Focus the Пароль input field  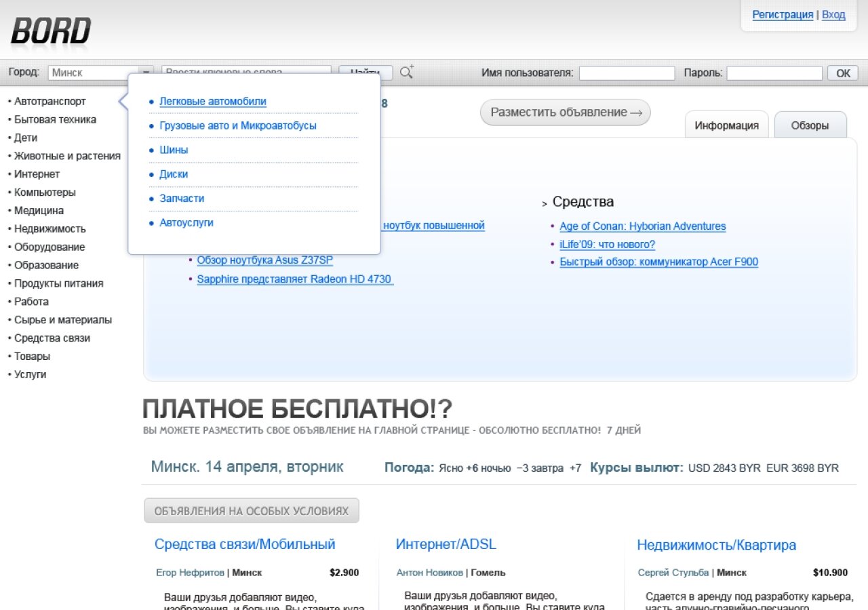[x=774, y=73]
